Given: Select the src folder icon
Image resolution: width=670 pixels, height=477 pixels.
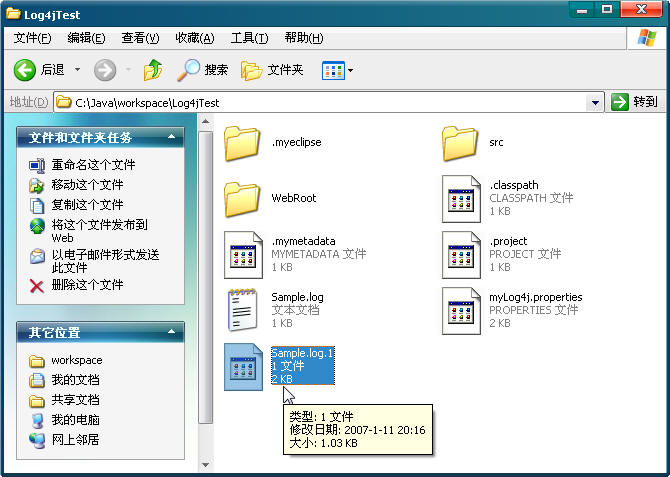Looking at the screenshot, I should click(x=460, y=143).
